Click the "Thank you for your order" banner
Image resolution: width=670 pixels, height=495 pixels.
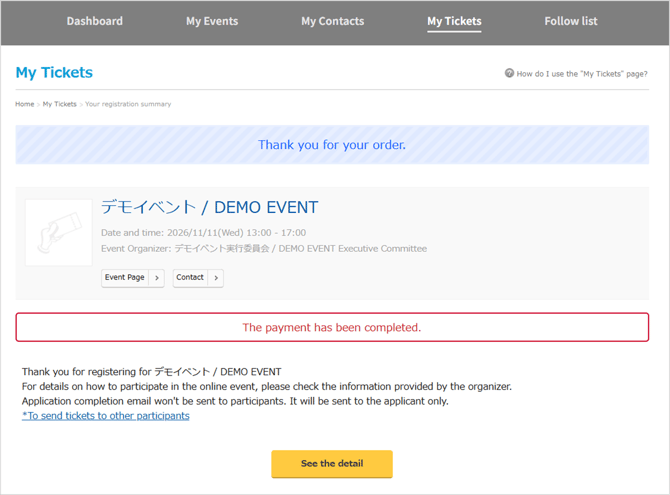pos(332,145)
